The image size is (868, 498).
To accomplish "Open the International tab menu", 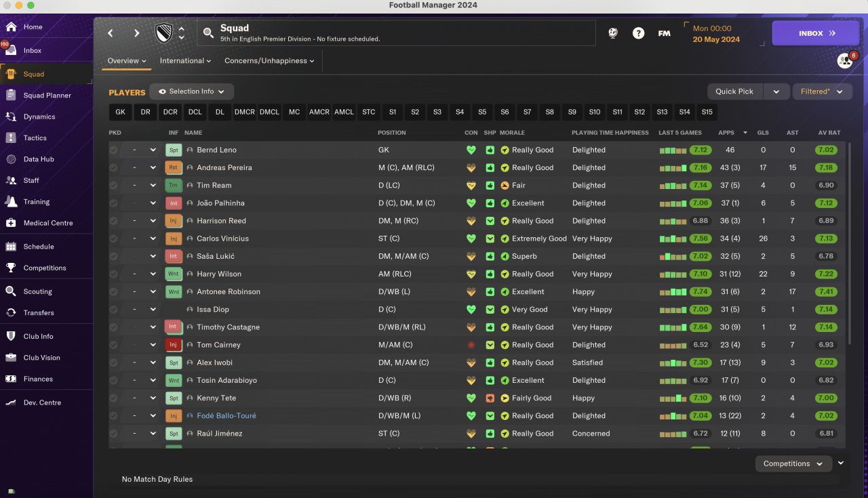I will point(185,61).
